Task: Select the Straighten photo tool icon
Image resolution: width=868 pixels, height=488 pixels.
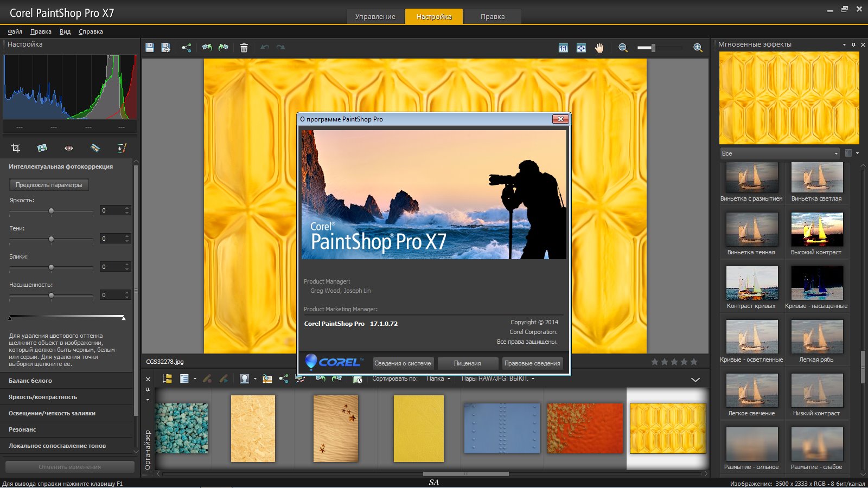Action: point(42,148)
